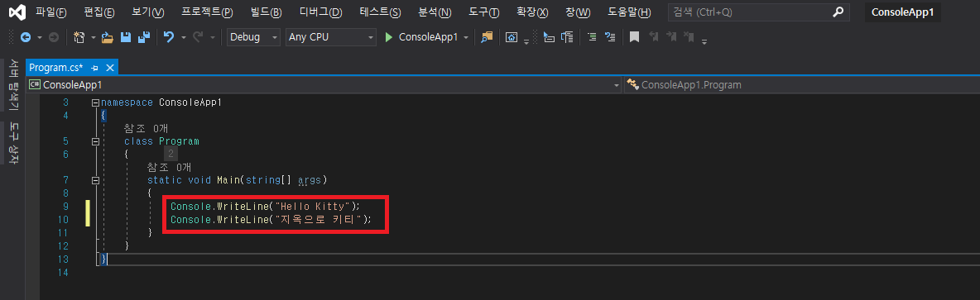
Task: Open the 창(W) menu
Action: [578, 12]
